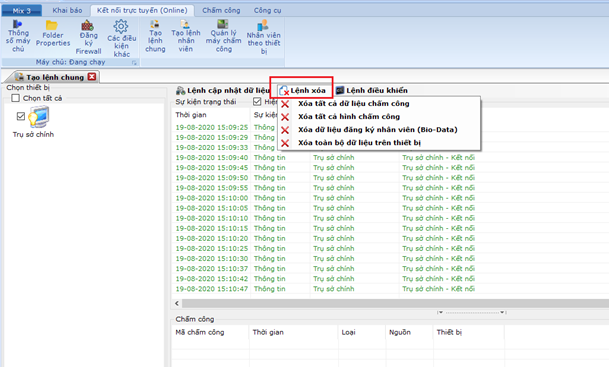
Task: Choose Xóa tất cả hình chấm công
Action: [x=379, y=117]
